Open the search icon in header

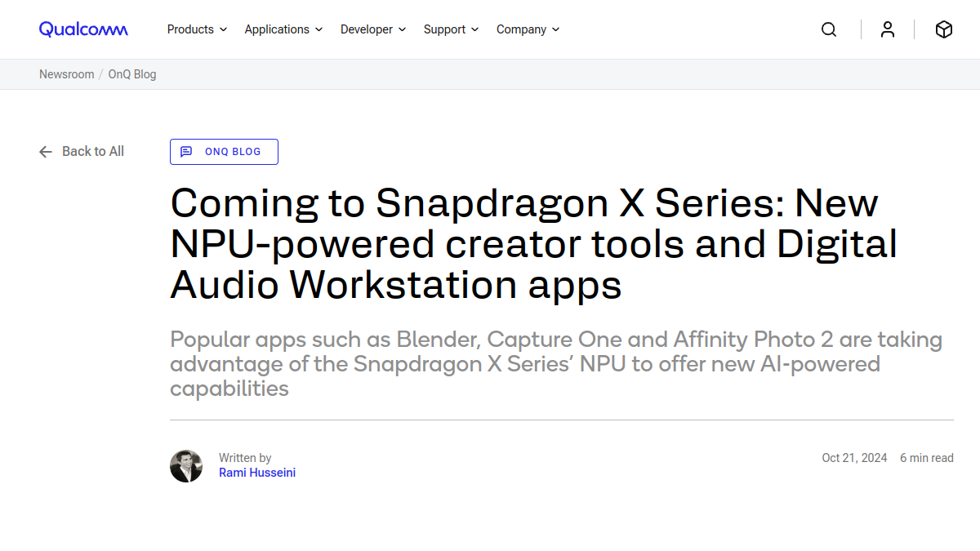coord(829,29)
